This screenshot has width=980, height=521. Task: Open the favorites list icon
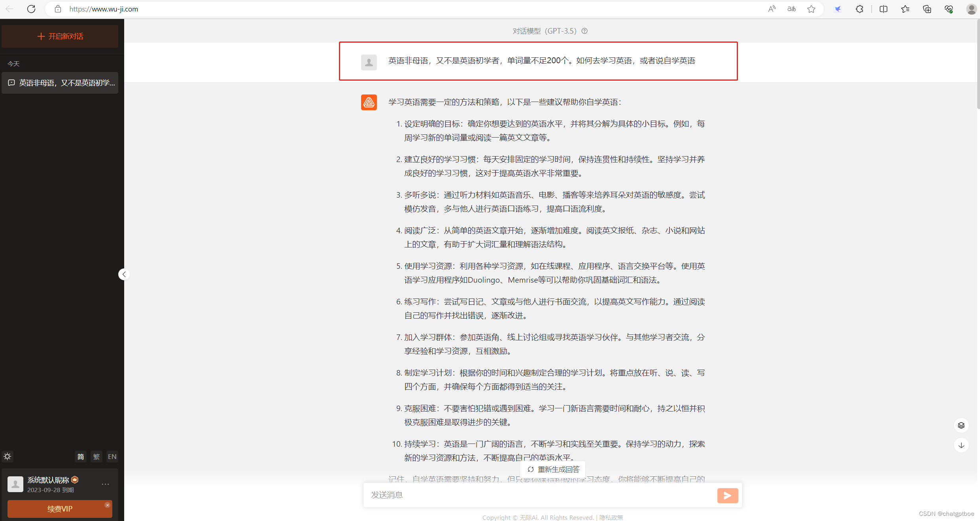tap(905, 9)
